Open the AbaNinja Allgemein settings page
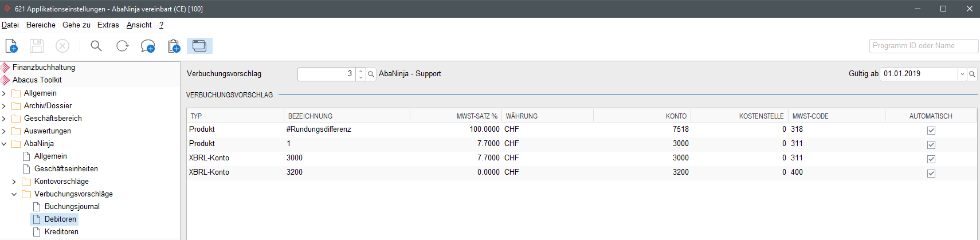Screen dimensions: 980x240 coord(50,156)
